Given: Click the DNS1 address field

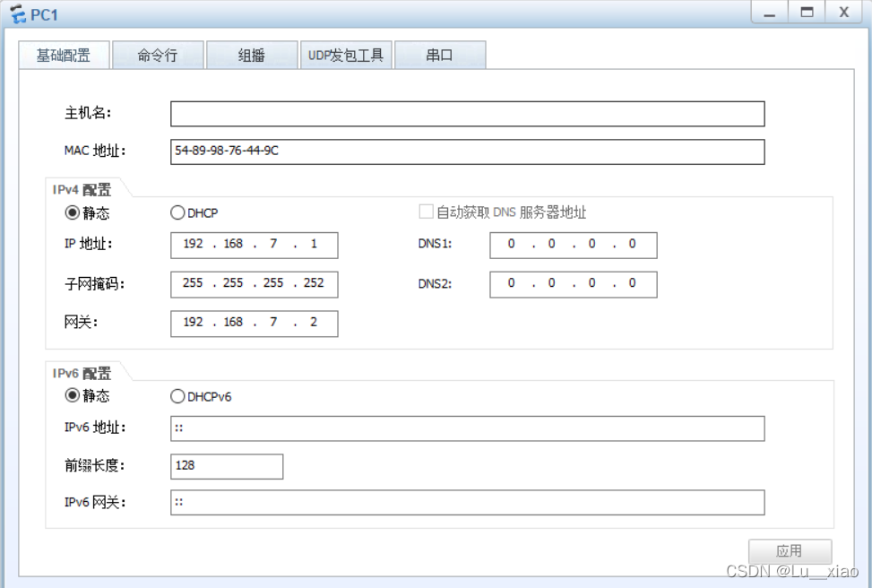Looking at the screenshot, I should pos(574,246).
